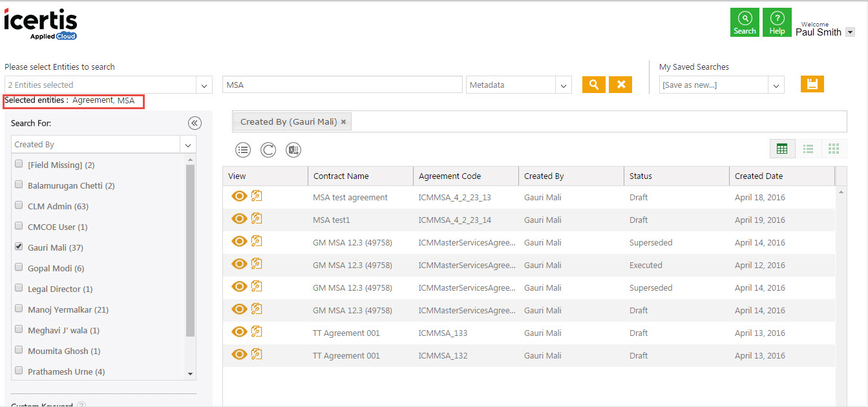The height and width of the screenshot is (407, 868).
Task: Click the MSA search keyword input field
Action: 343,85
